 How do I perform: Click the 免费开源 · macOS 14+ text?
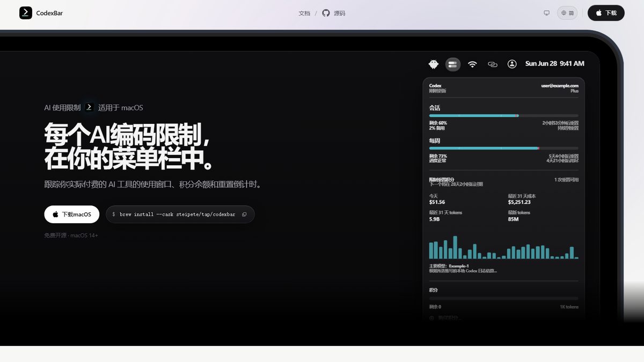coord(71,235)
